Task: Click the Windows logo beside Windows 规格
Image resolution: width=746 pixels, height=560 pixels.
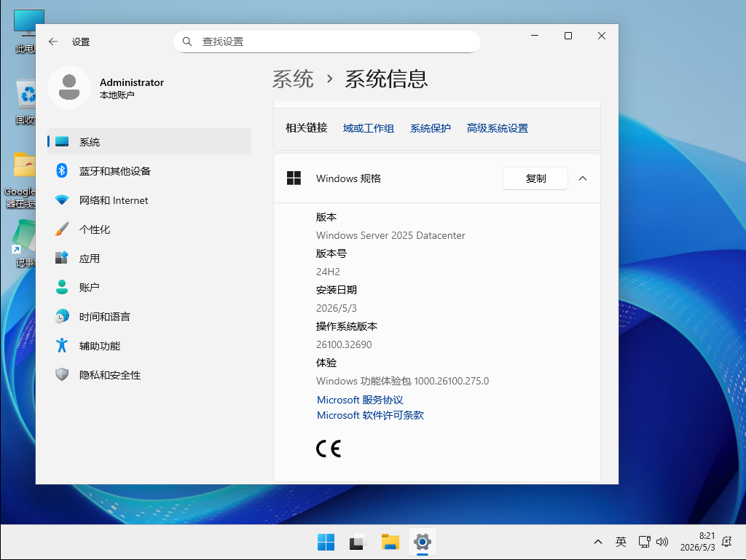Action: tap(294, 178)
